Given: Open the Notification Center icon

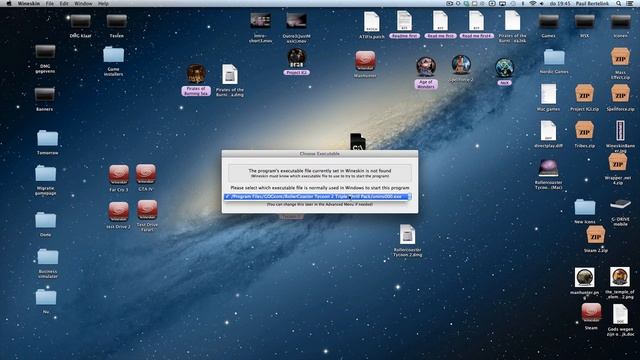Looking at the screenshot, I should (x=630, y=3).
